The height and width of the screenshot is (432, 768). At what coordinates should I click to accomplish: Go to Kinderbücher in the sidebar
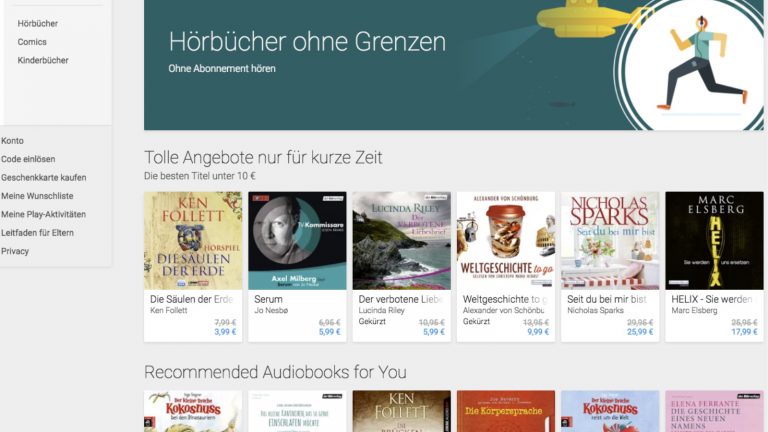(x=43, y=60)
